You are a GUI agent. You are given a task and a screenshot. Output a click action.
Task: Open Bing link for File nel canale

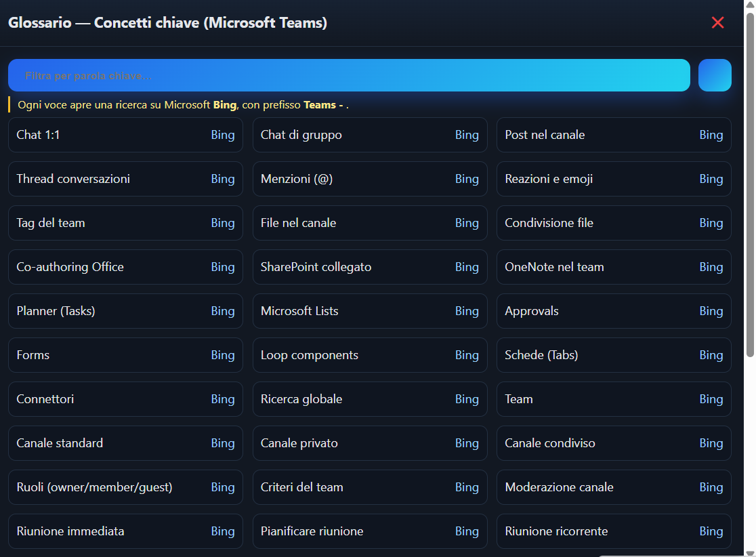[x=467, y=223]
